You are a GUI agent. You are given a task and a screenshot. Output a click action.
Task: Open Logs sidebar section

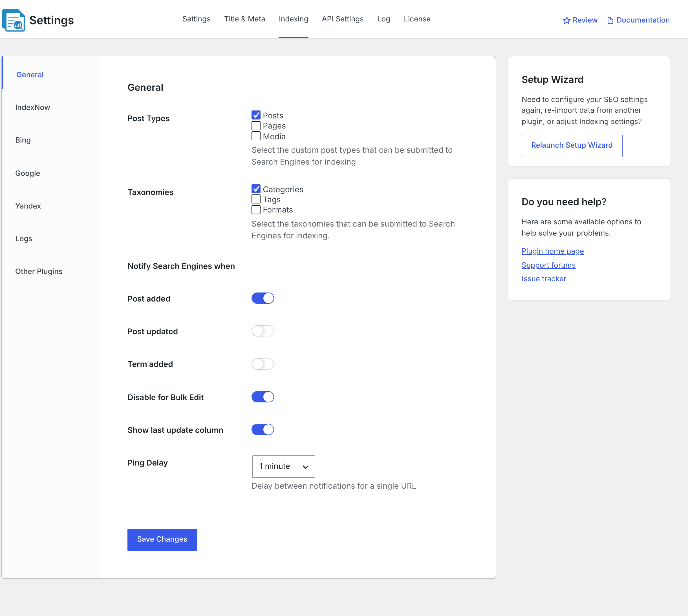coord(24,239)
